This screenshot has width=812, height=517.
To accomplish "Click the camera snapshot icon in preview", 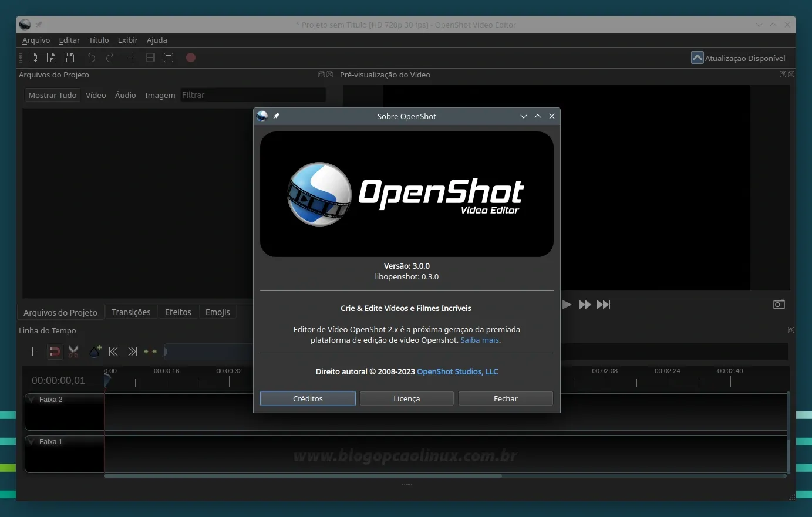I will click(x=779, y=305).
